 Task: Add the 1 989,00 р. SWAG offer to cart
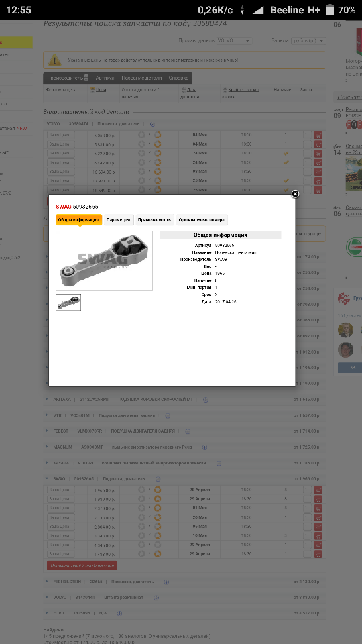pos(318,499)
